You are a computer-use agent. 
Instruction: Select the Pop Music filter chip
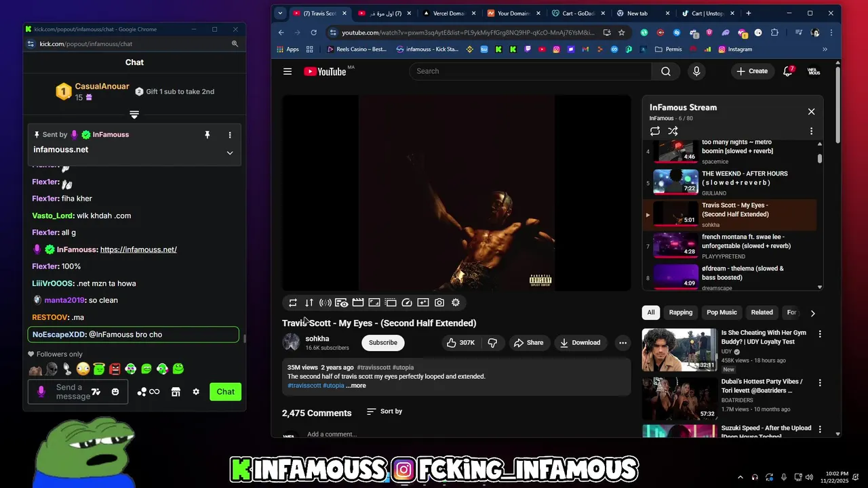pyautogui.click(x=722, y=312)
